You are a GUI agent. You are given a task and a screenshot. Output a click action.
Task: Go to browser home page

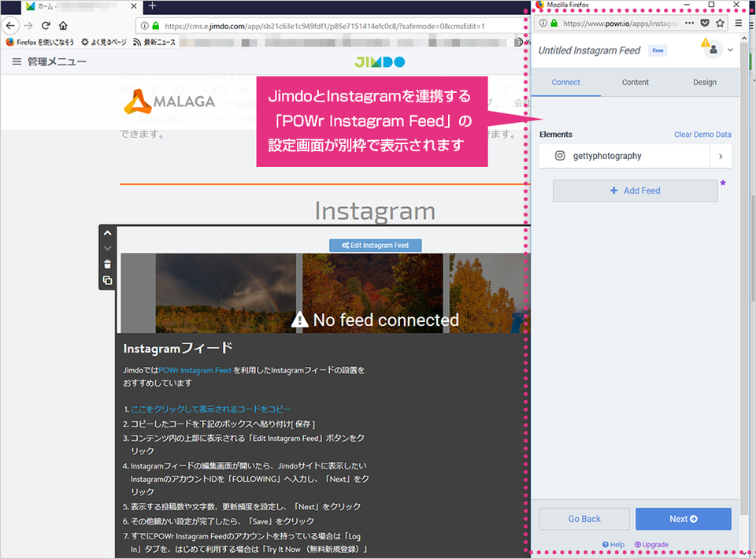pyautogui.click(x=63, y=25)
